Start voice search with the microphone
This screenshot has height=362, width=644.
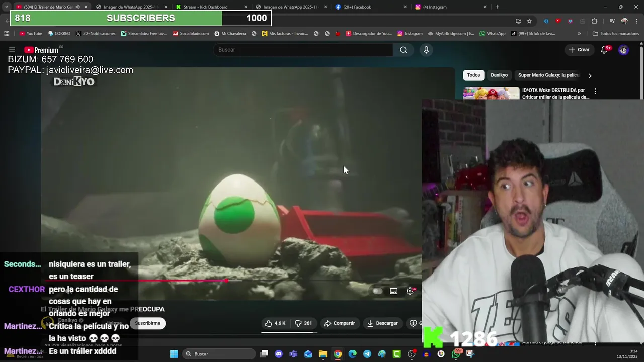[x=426, y=50]
